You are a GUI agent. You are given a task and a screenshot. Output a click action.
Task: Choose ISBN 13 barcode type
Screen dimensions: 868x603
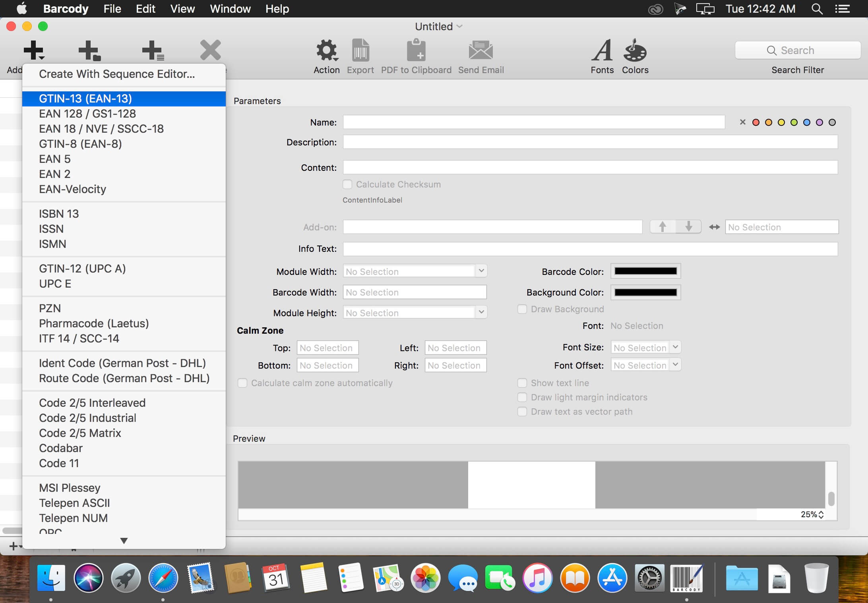124,214
